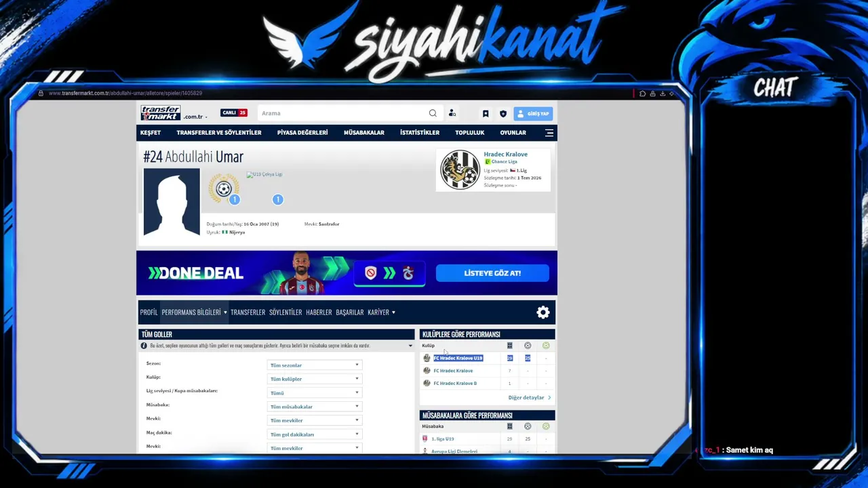Image resolution: width=868 pixels, height=488 pixels.
Task: Click the Nijerya nationality text
Action: (237, 232)
